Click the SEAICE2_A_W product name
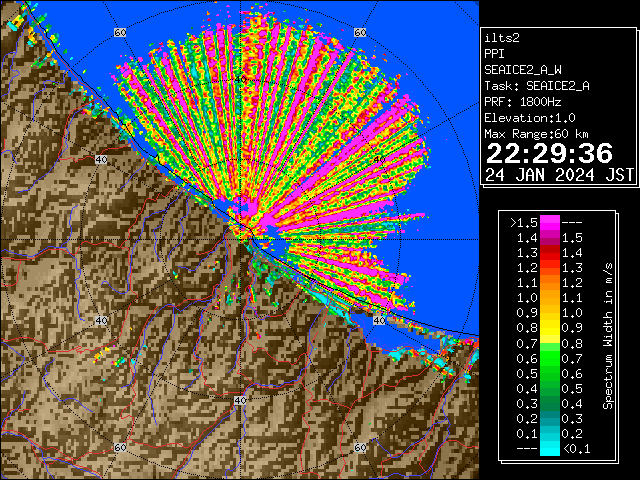The height and width of the screenshot is (480, 640). point(523,70)
